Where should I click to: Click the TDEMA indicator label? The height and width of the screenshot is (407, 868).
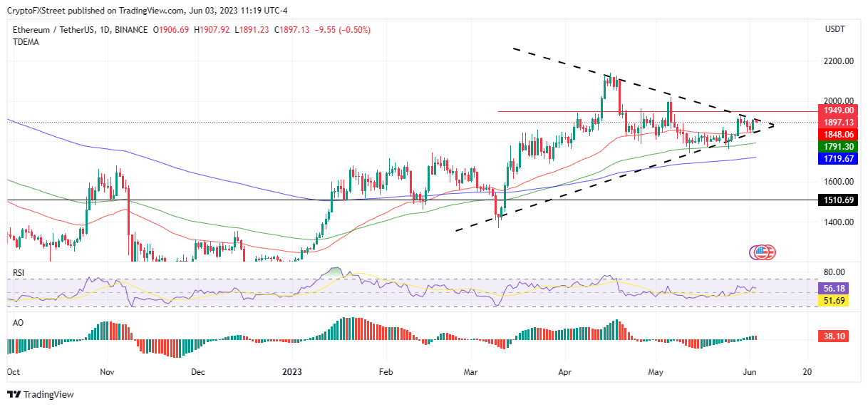tap(26, 42)
